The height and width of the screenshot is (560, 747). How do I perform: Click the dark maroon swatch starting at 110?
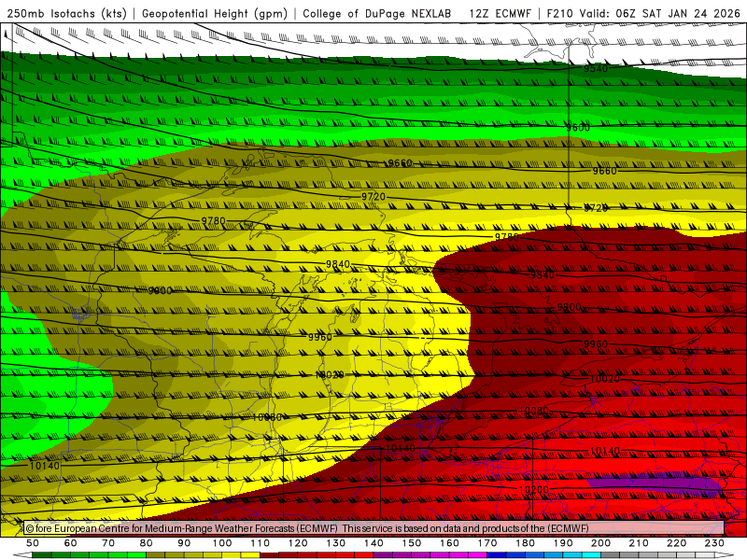tap(269, 554)
